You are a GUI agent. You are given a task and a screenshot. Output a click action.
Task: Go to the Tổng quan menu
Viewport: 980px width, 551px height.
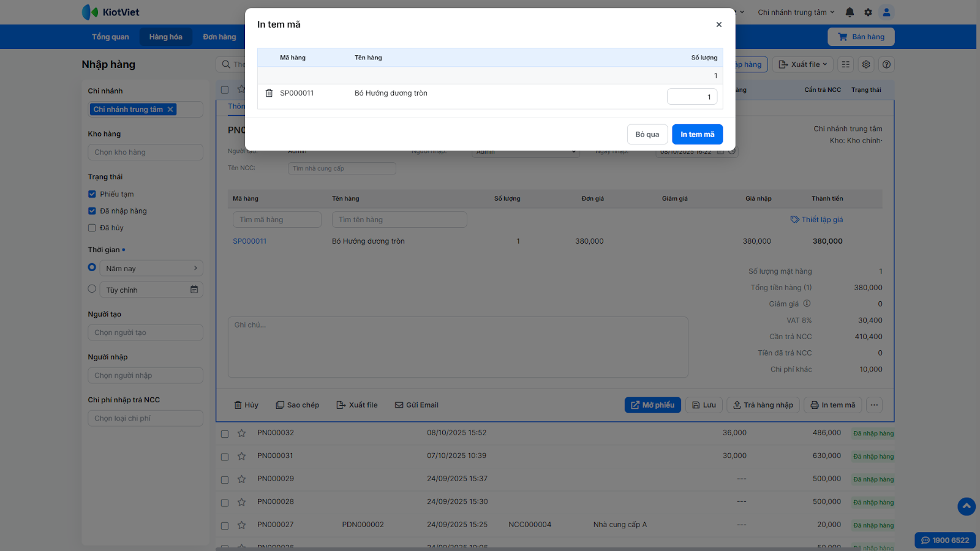click(110, 37)
